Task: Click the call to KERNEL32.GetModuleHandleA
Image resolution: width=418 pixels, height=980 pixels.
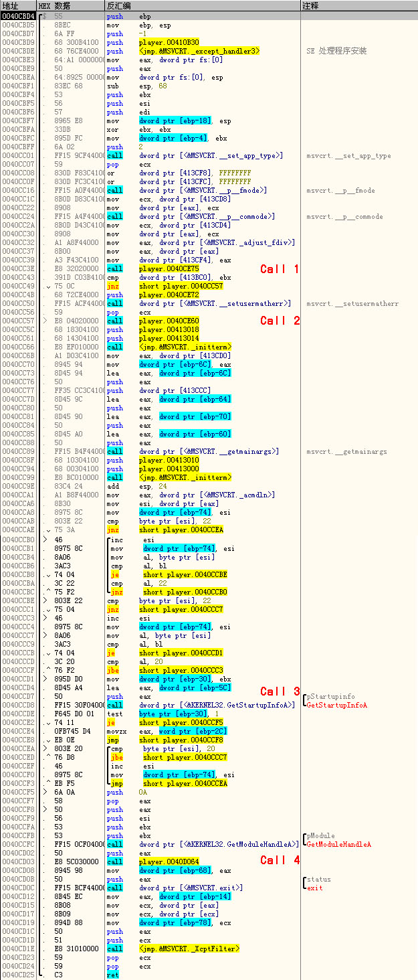Action: tap(203, 844)
